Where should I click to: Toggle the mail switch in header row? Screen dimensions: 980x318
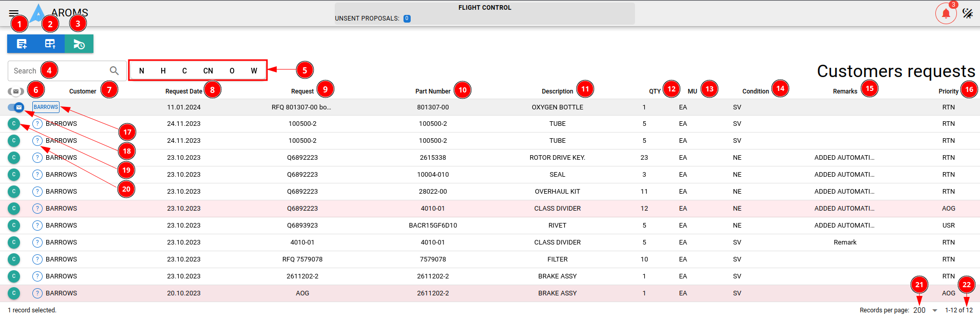(x=15, y=91)
